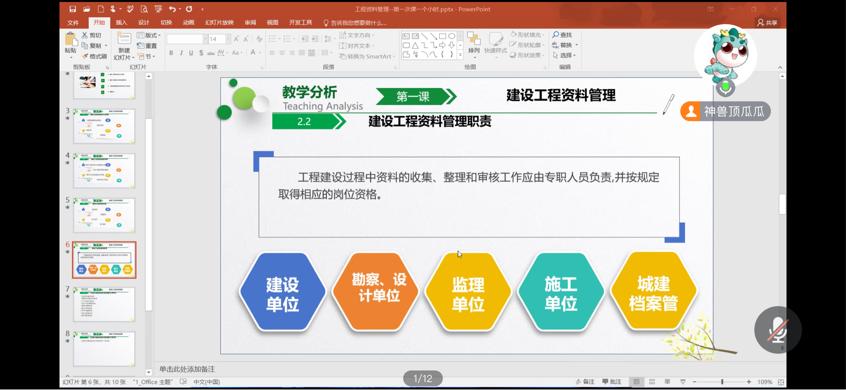Image resolution: width=846 pixels, height=390 pixels.
Task: Copy selection with the 复制 button
Action: point(92,45)
